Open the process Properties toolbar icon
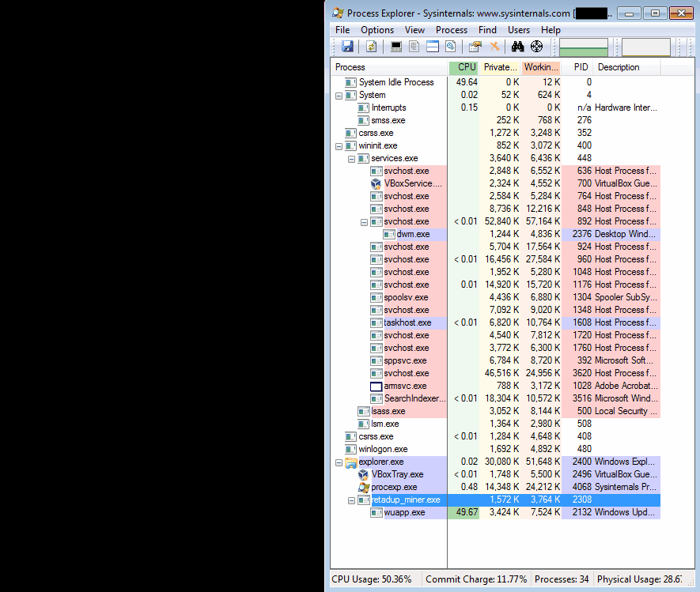This screenshot has height=592, width=700. [x=475, y=47]
